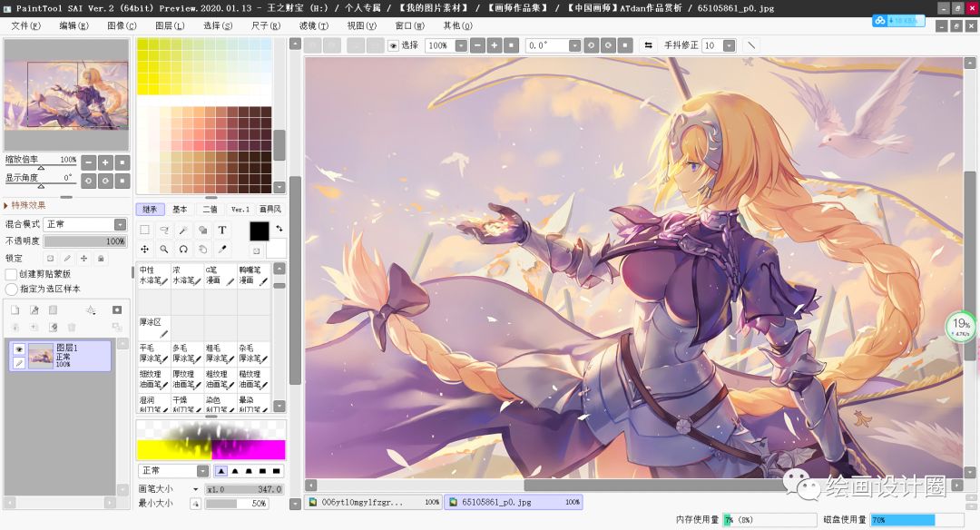
Task: Select the Eyedropper color picker tool
Action: (222, 249)
